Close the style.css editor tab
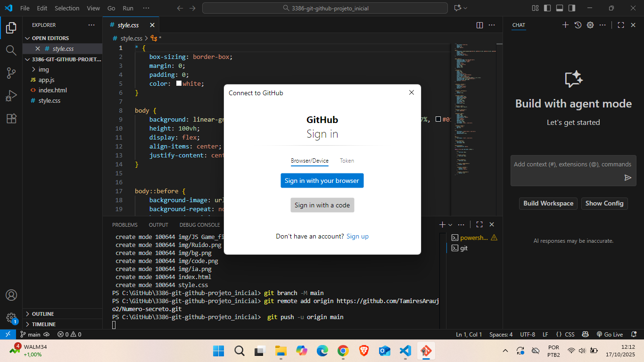 (x=152, y=25)
